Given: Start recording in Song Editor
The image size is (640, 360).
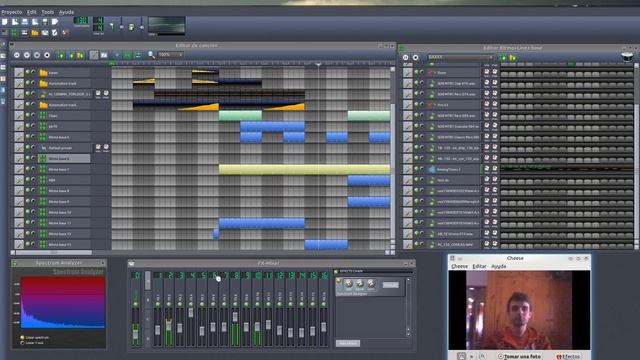Looking at the screenshot, I should click(x=27, y=55).
